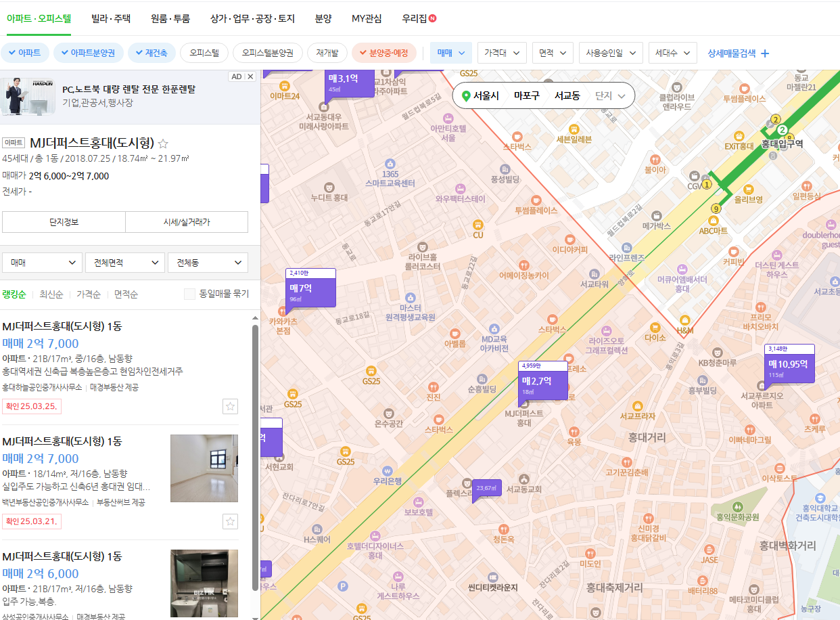
Task: Open the 전체면적 dropdown
Action: click(x=125, y=263)
